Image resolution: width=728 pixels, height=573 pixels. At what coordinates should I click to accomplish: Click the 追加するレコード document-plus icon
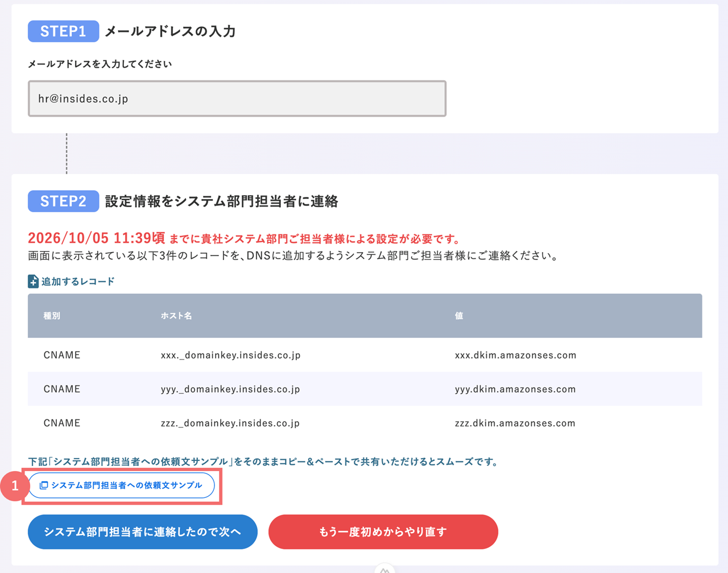click(33, 281)
